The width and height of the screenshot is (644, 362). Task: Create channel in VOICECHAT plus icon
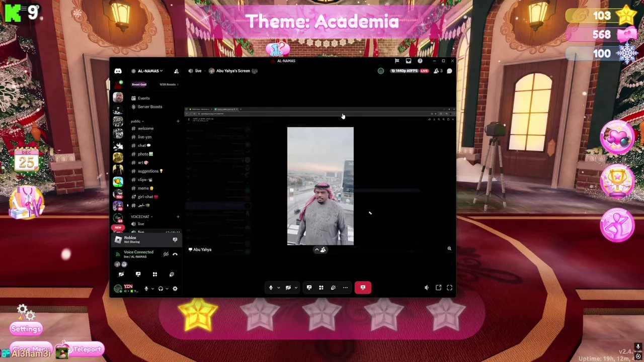[178, 217]
